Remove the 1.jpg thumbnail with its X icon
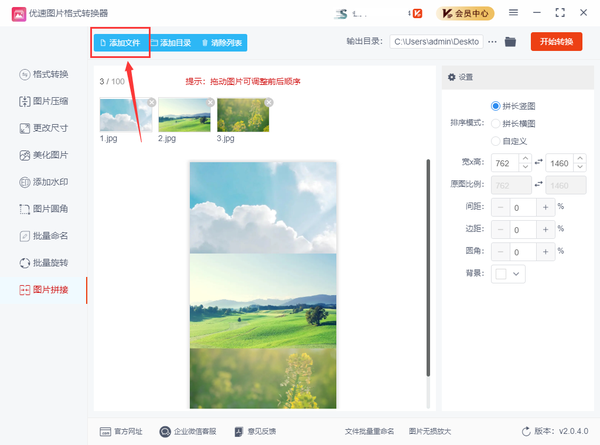Image resolution: width=600 pixels, height=445 pixels. (x=152, y=101)
